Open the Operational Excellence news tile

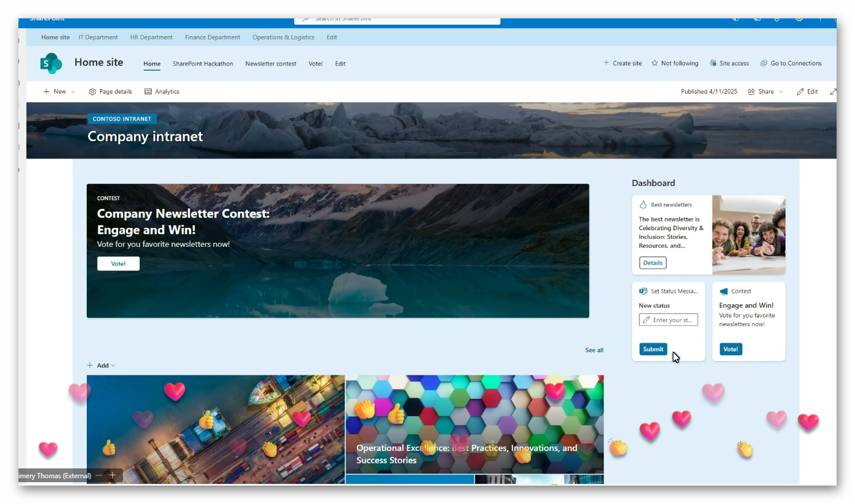click(475, 424)
